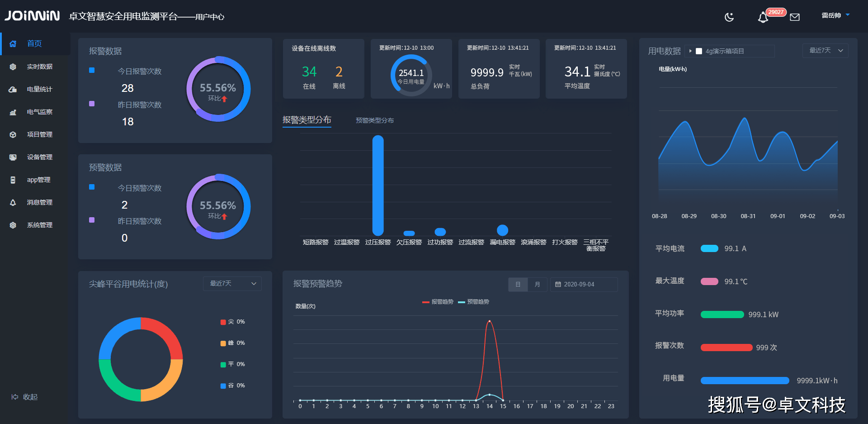Click the 消息管理 bell icon in sidebar
The image size is (868, 424).
[x=13, y=202]
